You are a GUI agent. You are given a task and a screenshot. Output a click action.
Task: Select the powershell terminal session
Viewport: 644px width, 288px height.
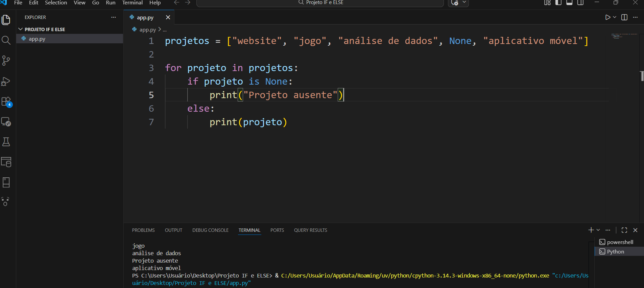point(620,242)
